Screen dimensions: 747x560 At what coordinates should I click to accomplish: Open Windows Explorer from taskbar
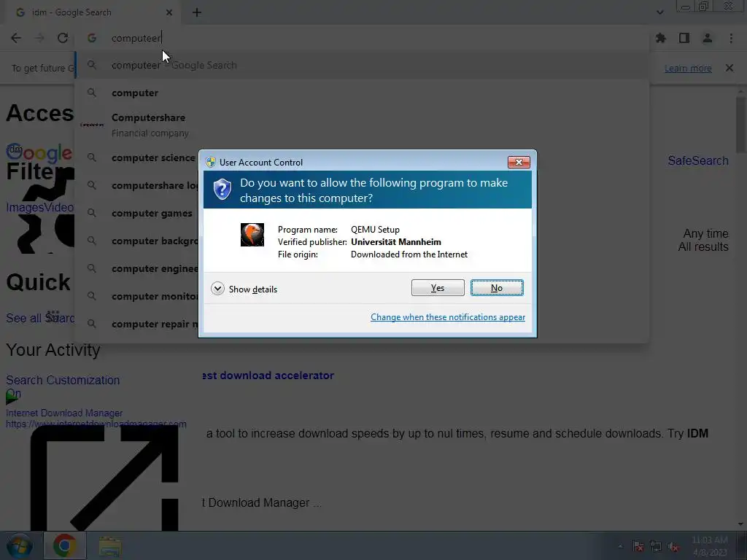pyautogui.click(x=110, y=545)
